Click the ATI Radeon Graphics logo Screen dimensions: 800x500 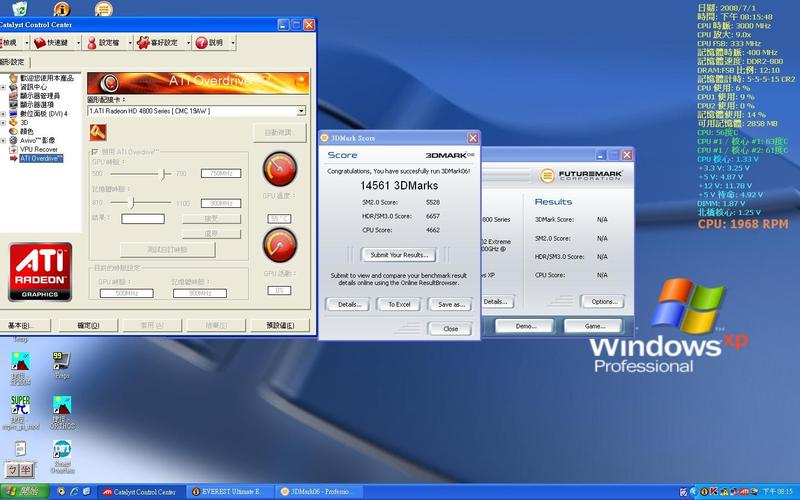tap(40, 271)
